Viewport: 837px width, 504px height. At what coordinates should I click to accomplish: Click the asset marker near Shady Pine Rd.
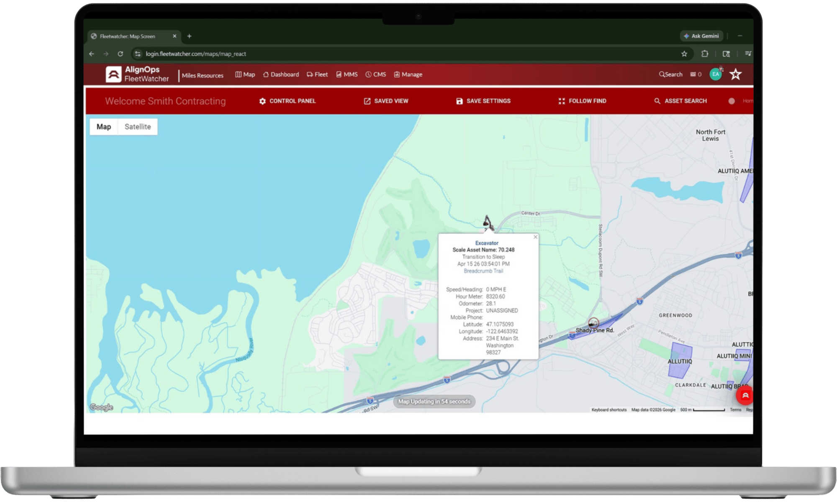[x=593, y=322]
